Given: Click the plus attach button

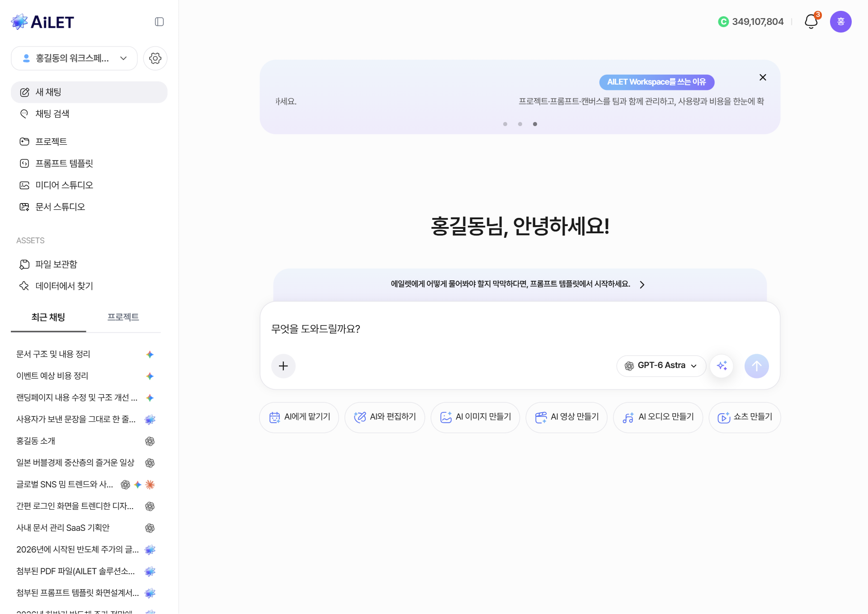Looking at the screenshot, I should [x=283, y=366].
